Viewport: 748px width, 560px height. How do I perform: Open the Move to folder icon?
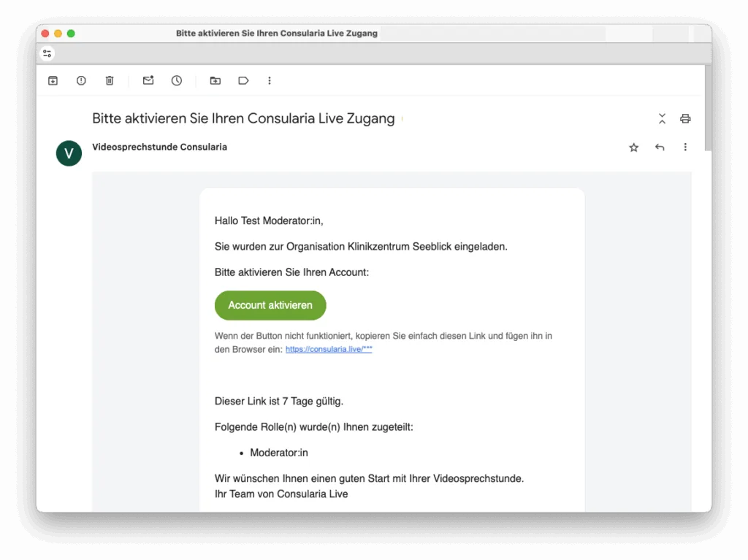[x=215, y=80]
